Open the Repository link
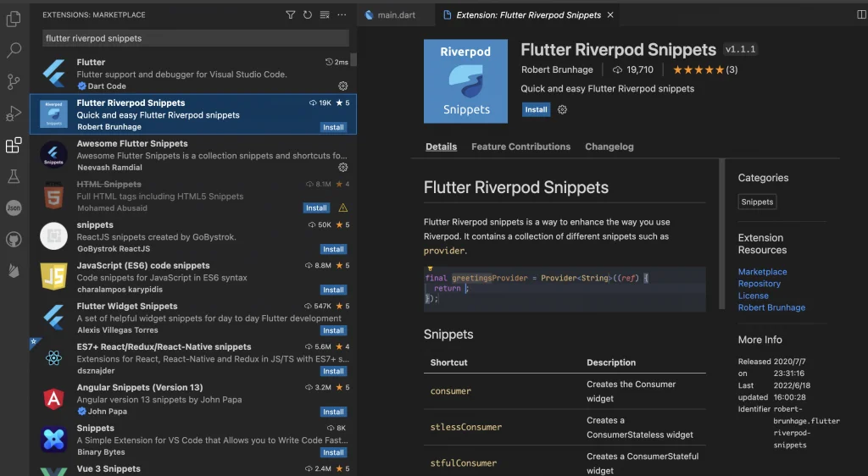Viewport: 868px width, 476px height. tap(759, 284)
